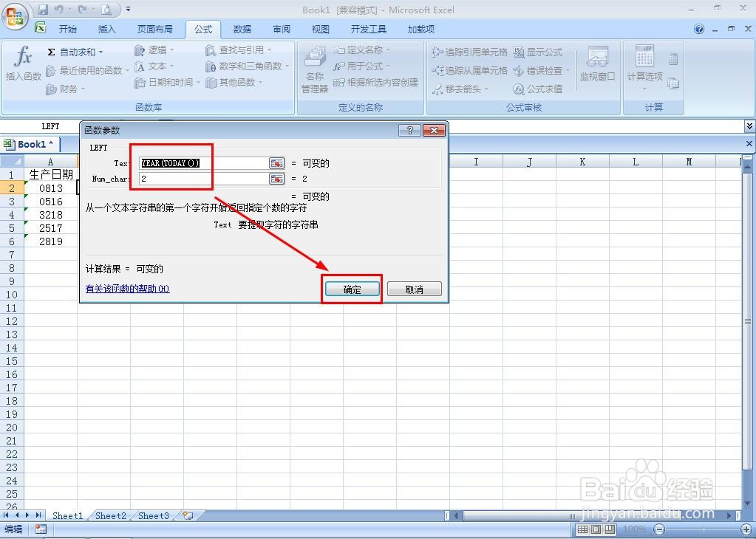Switch to Normal view in status bar

pos(582,529)
